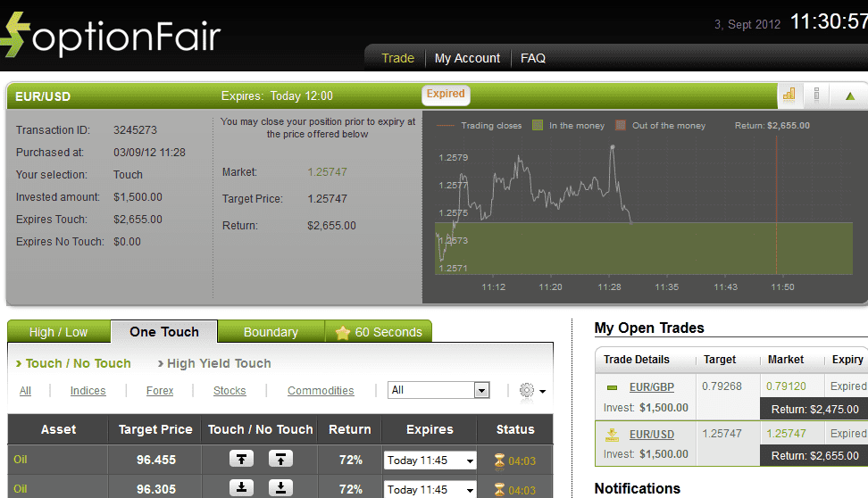Click the star icon on 60 Seconds tab
The height and width of the screenshot is (498, 868).
[342, 332]
